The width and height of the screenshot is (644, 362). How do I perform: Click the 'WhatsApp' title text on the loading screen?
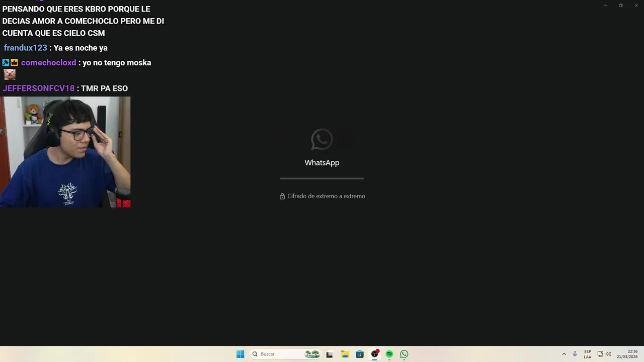coord(322,162)
